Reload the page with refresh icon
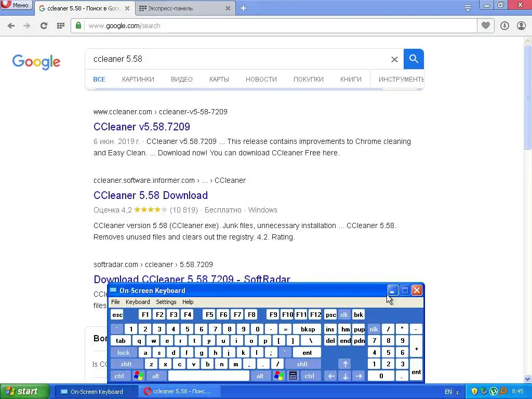The width and height of the screenshot is (532, 399). pos(44,26)
